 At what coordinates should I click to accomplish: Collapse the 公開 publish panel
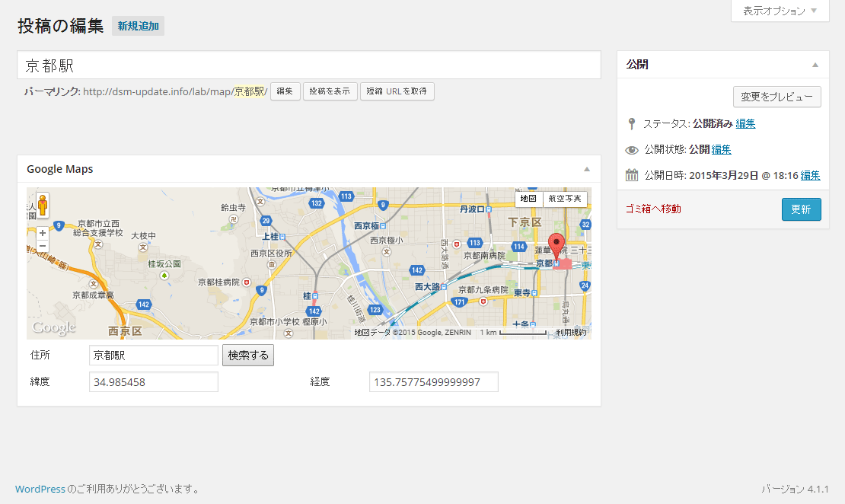tap(815, 65)
